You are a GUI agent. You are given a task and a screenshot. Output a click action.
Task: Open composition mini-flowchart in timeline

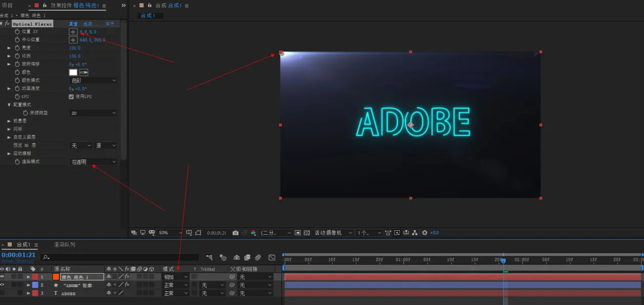click(209, 257)
